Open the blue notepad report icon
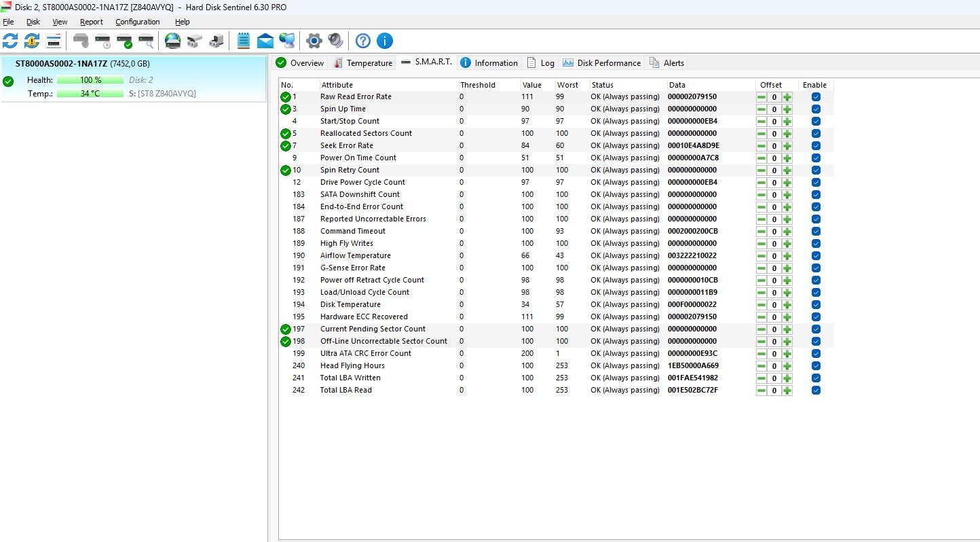 click(243, 41)
